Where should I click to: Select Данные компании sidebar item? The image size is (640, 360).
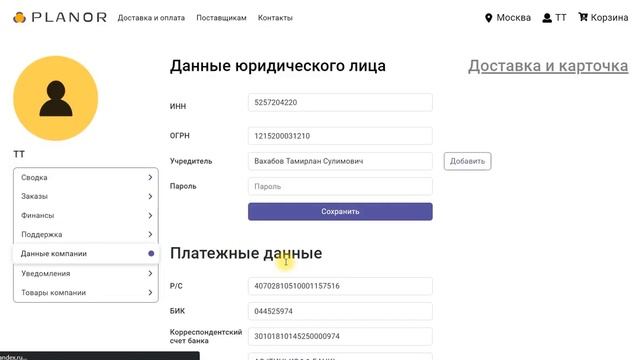click(x=86, y=253)
